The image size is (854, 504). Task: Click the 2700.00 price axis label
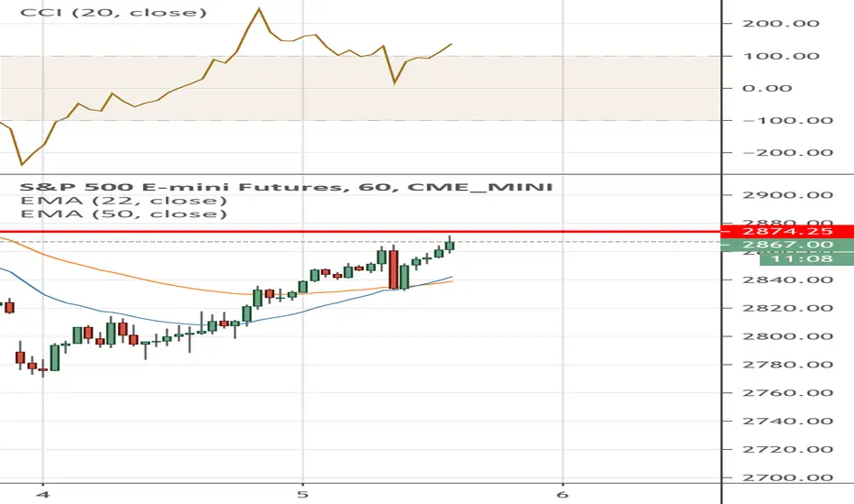point(787,477)
